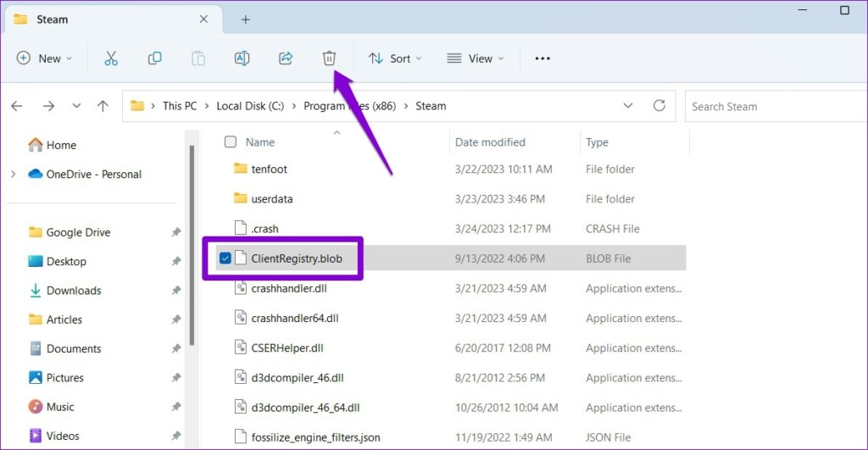Click the userdata folder icon
This screenshot has height=450, width=868.
tap(240, 198)
